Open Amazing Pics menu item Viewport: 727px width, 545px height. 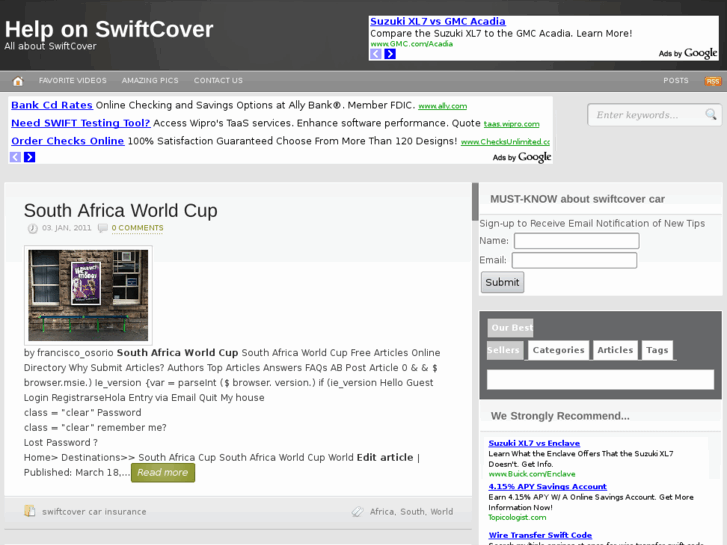click(x=150, y=81)
